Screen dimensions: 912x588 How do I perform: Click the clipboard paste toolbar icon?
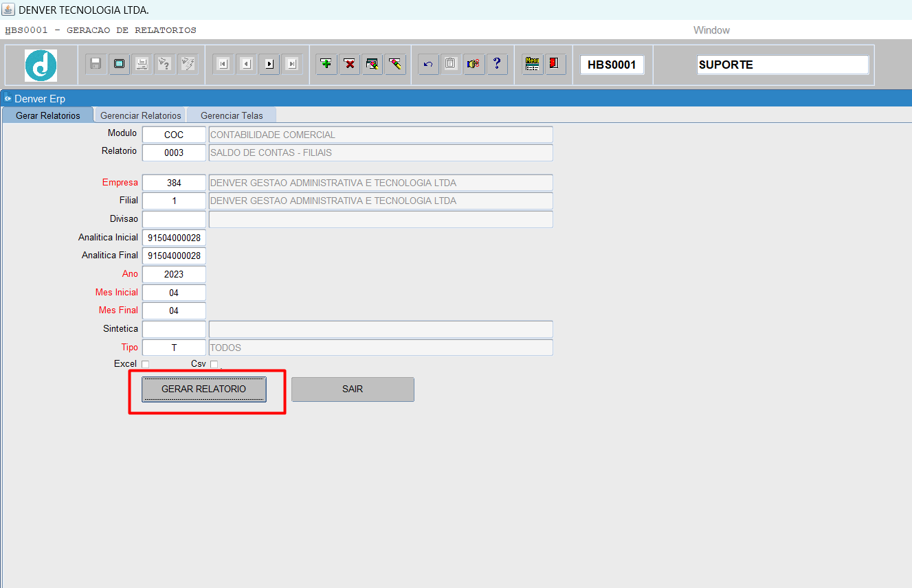click(451, 64)
